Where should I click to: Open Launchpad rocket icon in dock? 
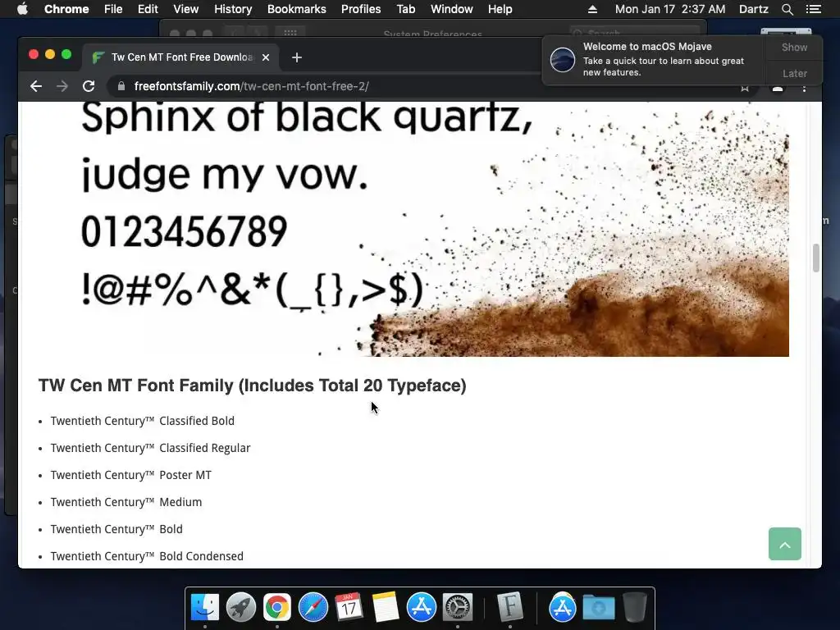241,608
